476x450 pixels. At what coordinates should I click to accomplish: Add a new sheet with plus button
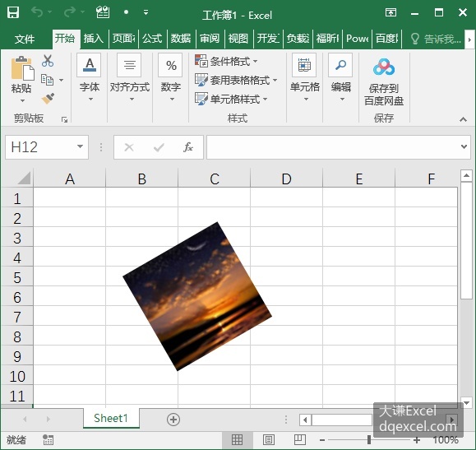pyautogui.click(x=173, y=420)
